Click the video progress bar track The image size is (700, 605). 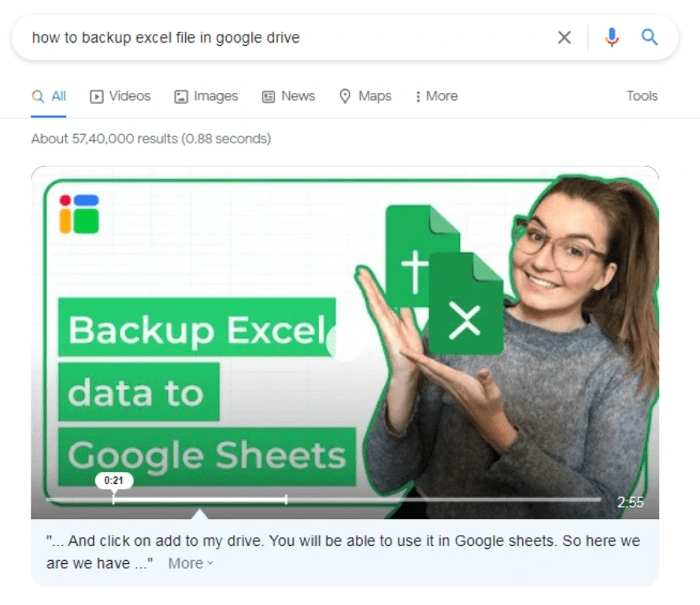pos(324,499)
